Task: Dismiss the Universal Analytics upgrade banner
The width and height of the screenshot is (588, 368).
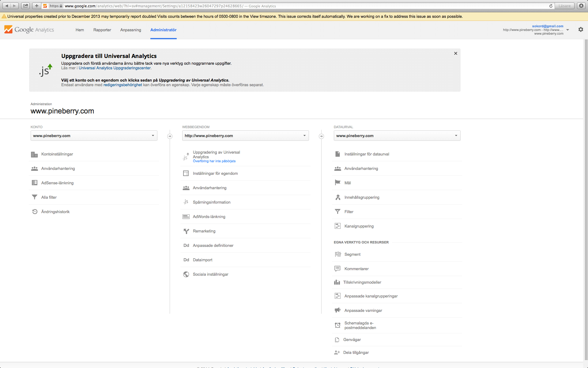Action: [456, 53]
